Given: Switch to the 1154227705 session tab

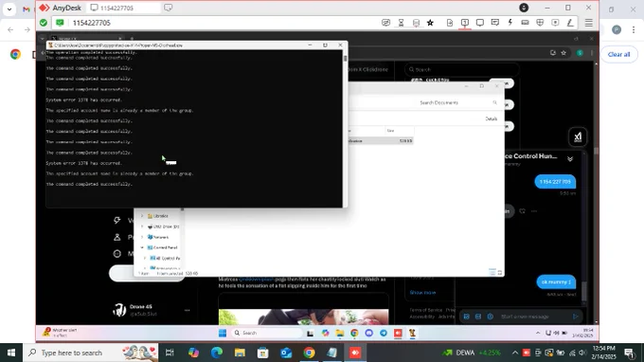Looking at the screenshot, I should pyautogui.click(x=123, y=8).
